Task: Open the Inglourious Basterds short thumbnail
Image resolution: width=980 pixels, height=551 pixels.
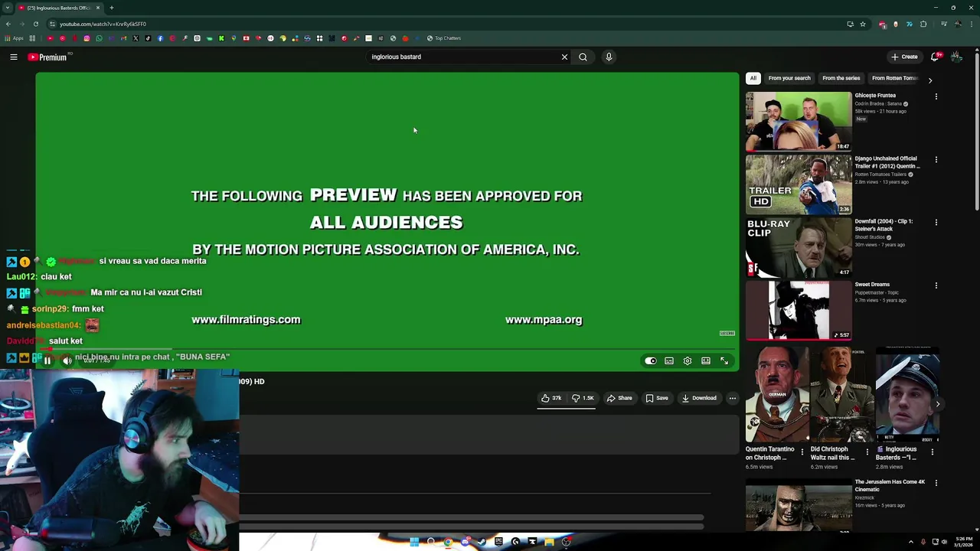Action: tap(907, 394)
